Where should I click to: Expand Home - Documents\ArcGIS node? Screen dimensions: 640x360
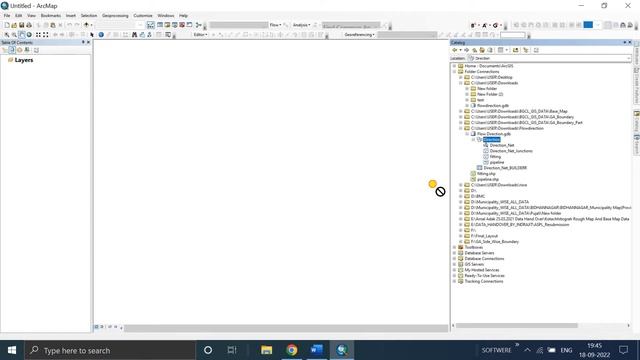(454, 66)
